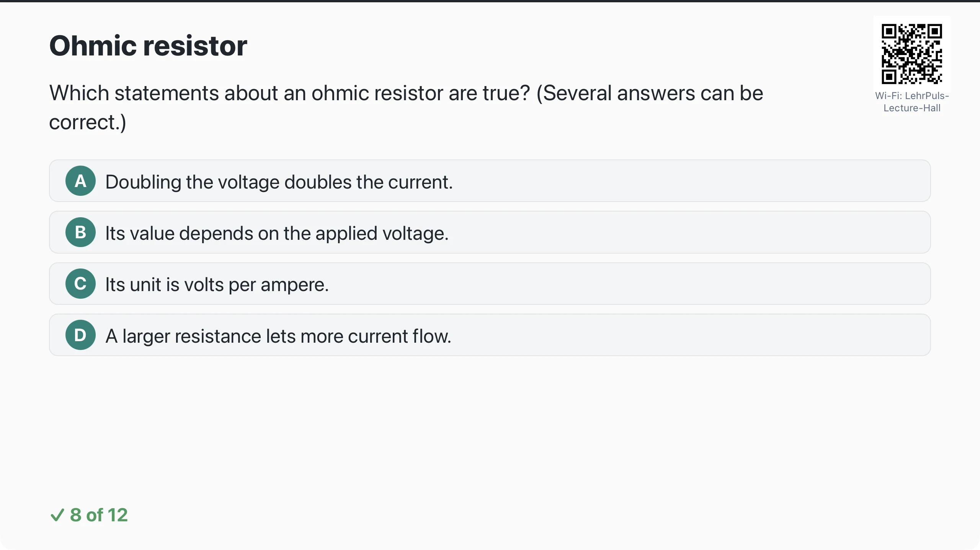Open the QR code in the corner
Viewport: 980px width, 550px height.
tap(912, 54)
